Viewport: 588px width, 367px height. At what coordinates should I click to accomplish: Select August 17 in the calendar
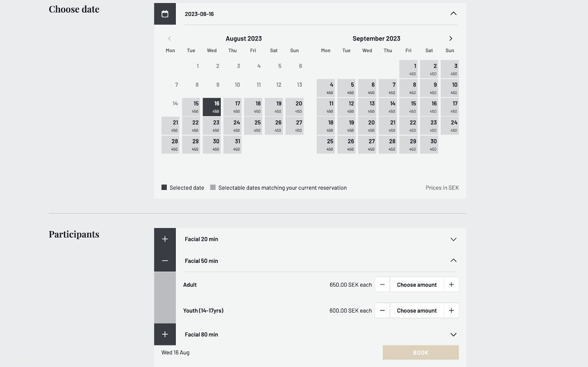[232, 107]
